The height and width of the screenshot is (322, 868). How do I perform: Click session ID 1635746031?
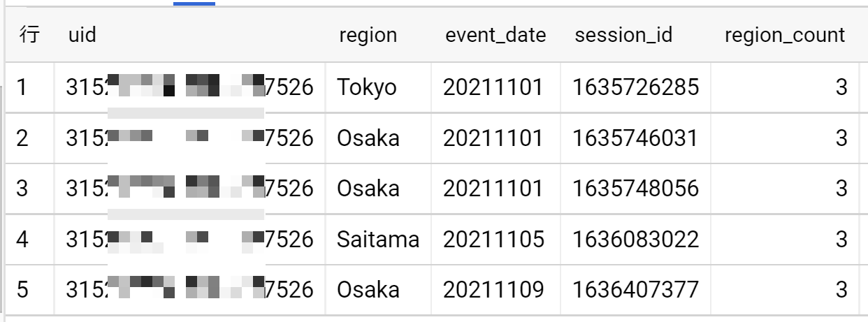tap(635, 138)
